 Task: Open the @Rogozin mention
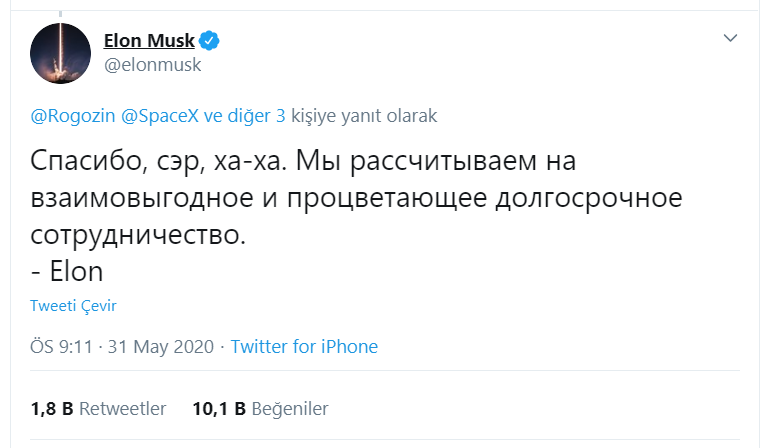(73, 116)
